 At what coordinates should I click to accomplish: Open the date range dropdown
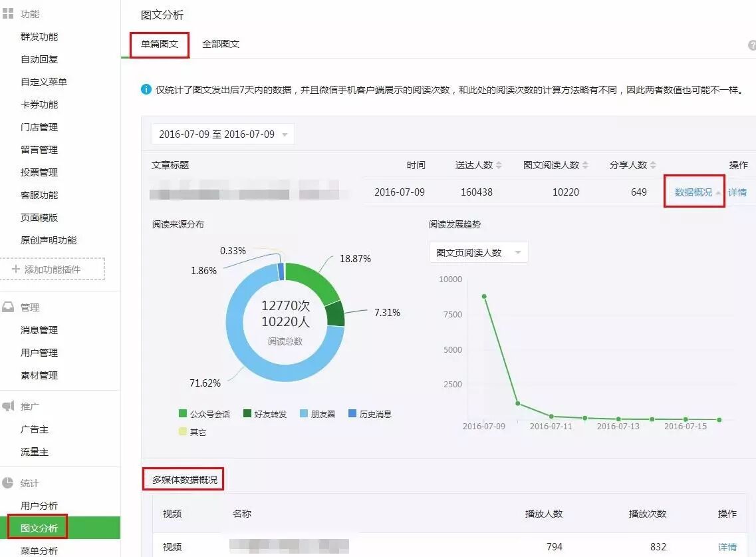[x=223, y=134]
